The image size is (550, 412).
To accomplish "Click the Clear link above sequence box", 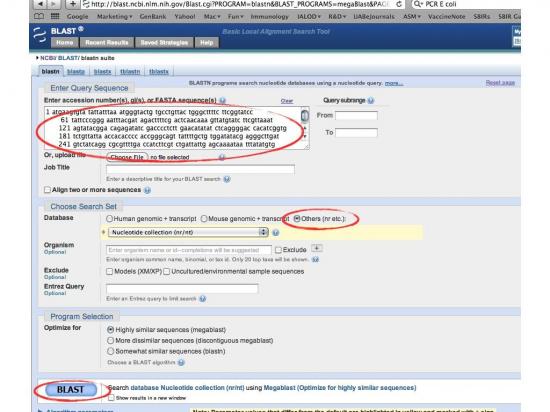I will click(287, 101).
